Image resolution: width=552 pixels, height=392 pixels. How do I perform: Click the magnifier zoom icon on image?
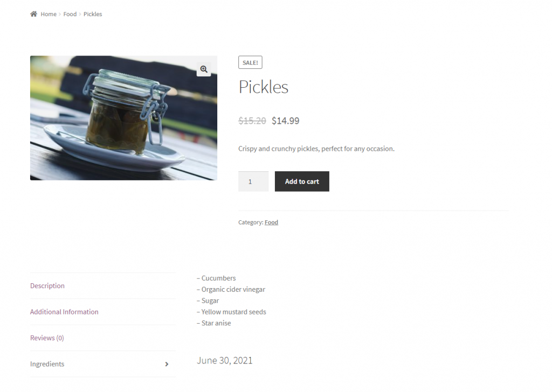[x=204, y=69]
